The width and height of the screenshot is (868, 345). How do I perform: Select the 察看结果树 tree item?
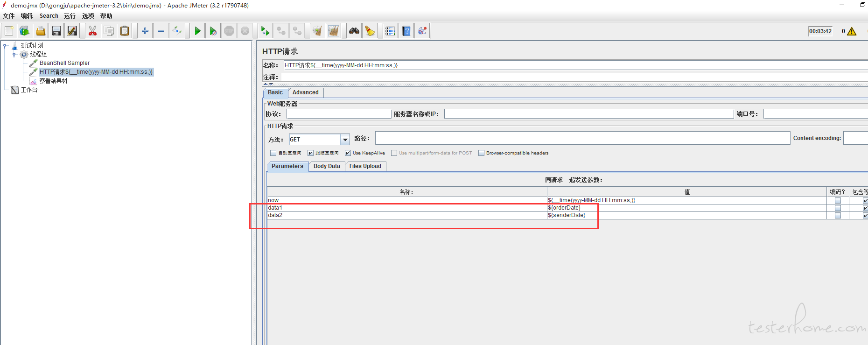click(53, 81)
